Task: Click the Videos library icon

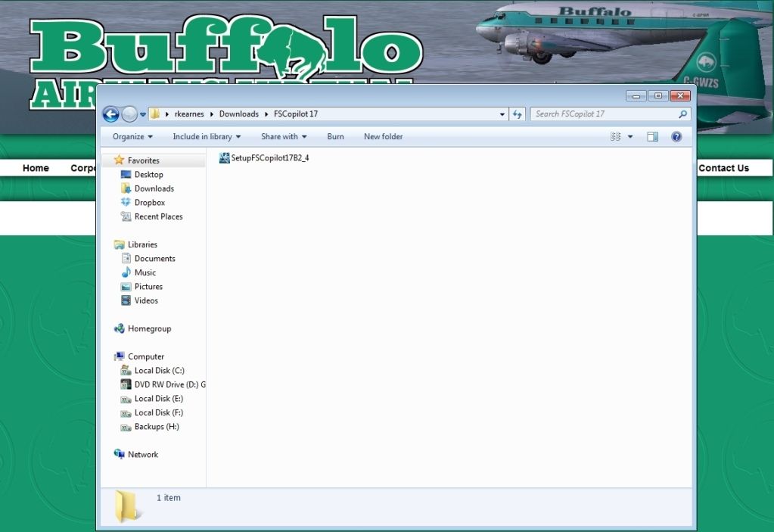Action: [x=126, y=300]
